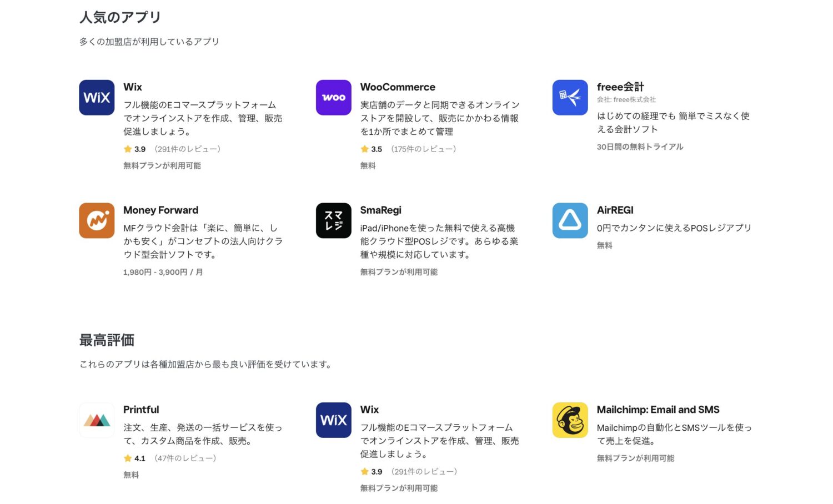Click the 最高評価 section heading
The image size is (833, 504).
107,340
